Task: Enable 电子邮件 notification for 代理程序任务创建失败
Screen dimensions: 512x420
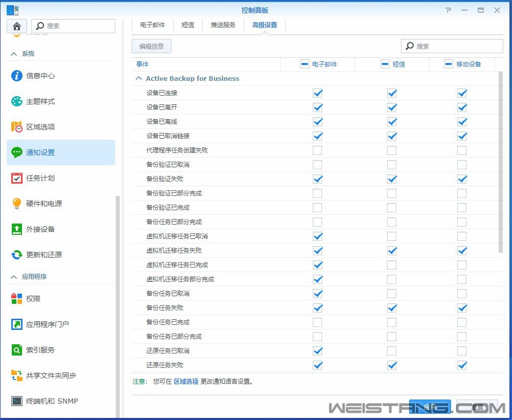Action: click(317, 150)
